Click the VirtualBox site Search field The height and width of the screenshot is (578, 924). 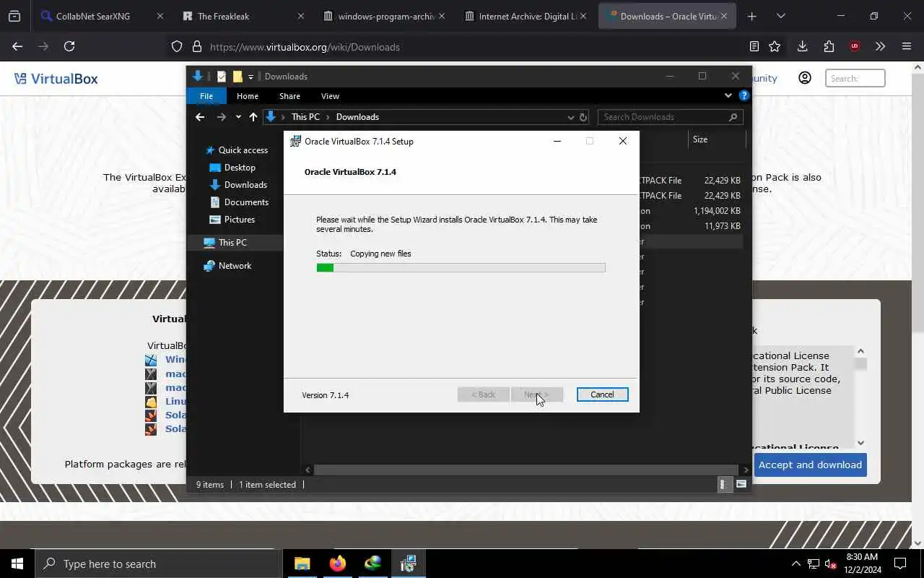pos(855,78)
